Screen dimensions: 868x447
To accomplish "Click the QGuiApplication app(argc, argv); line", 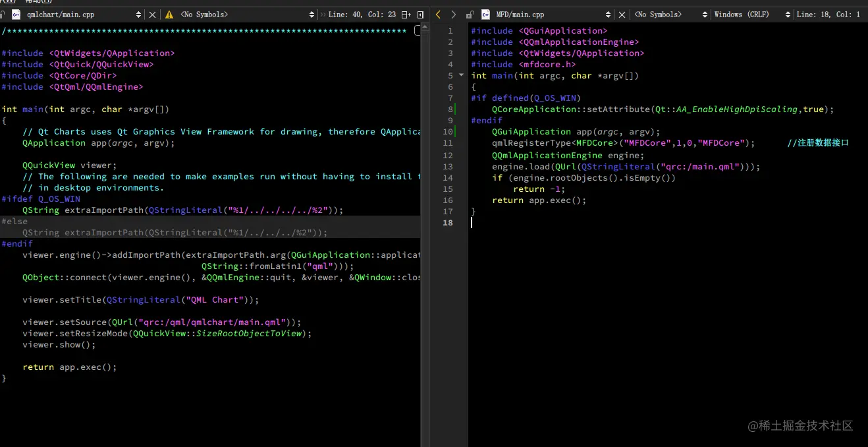I will pos(576,132).
